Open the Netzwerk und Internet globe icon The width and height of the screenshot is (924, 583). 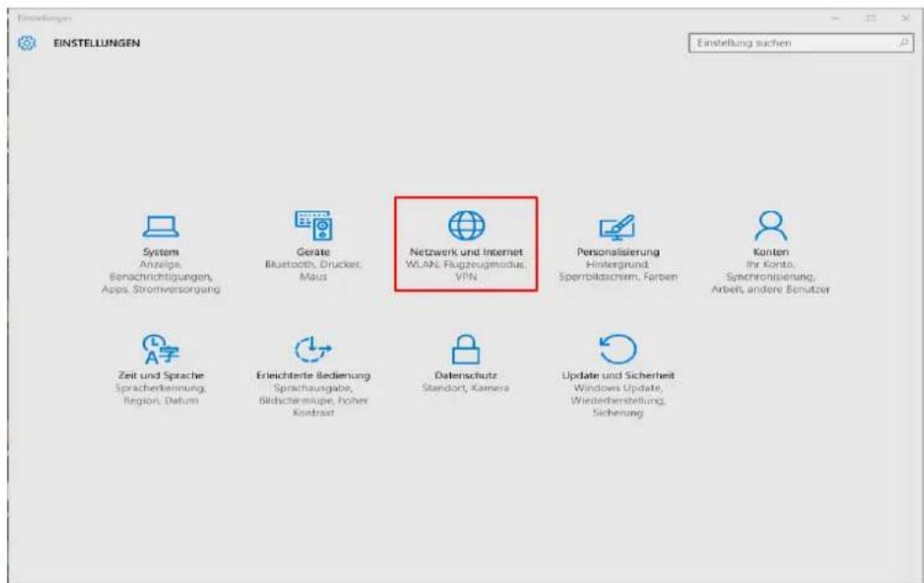tap(467, 225)
